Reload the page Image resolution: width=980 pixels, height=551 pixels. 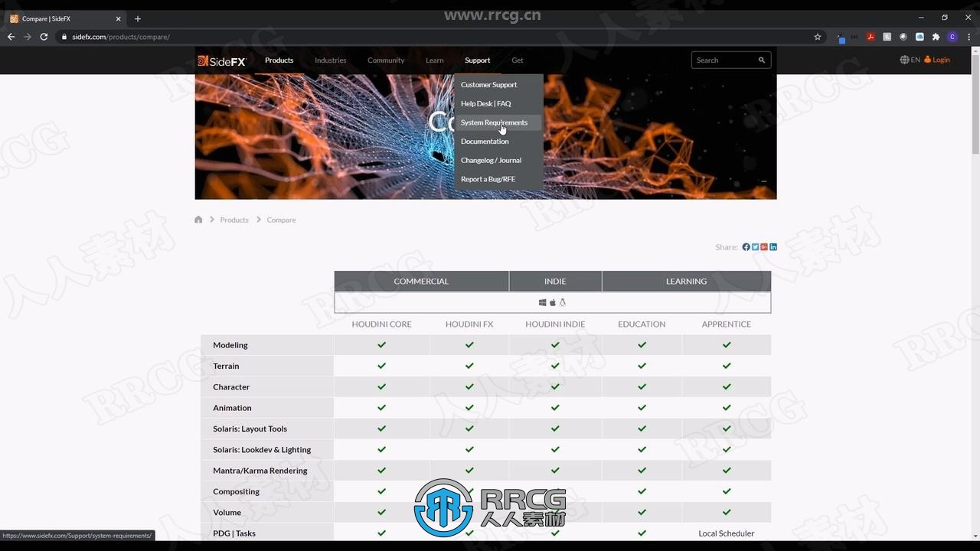(x=44, y=37)
